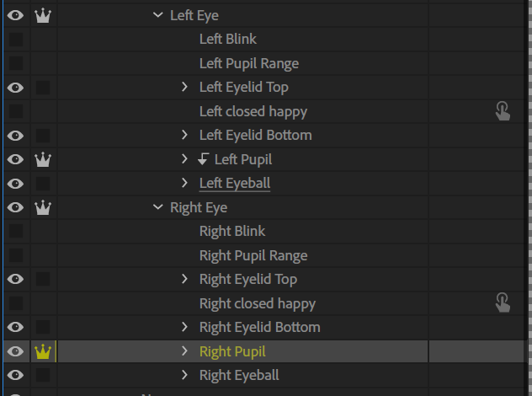Screen dimensions: 532x396
Task: Click the trigger hand icon for Left closed happy
Action: coord(503,111)
